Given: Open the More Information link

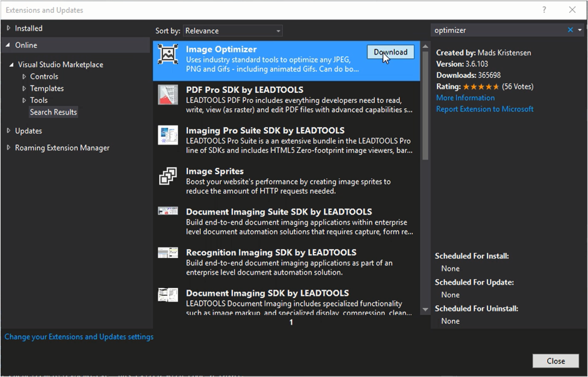Looking at the screenshot, I should pyautogui.click(x=465, y=98).
